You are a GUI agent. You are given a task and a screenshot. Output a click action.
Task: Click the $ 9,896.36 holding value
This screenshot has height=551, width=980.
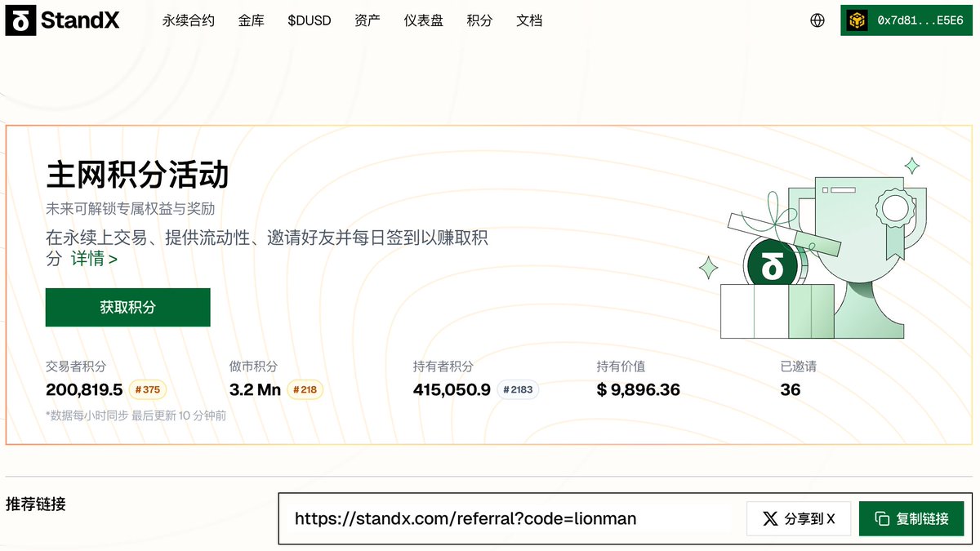[x=639, y=389]
